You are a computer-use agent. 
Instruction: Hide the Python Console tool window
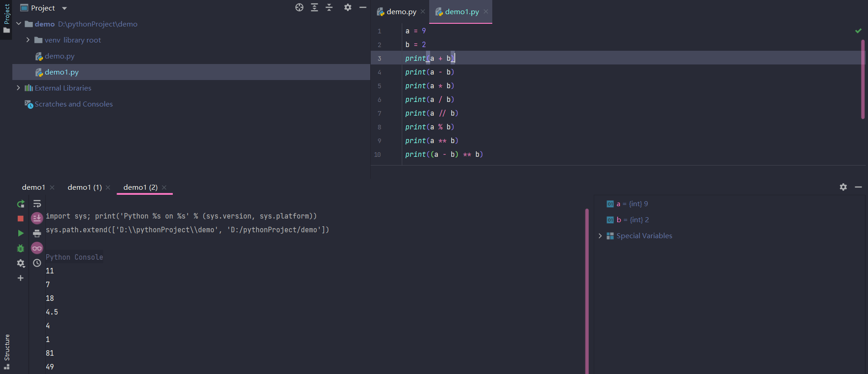click(858, 187)
